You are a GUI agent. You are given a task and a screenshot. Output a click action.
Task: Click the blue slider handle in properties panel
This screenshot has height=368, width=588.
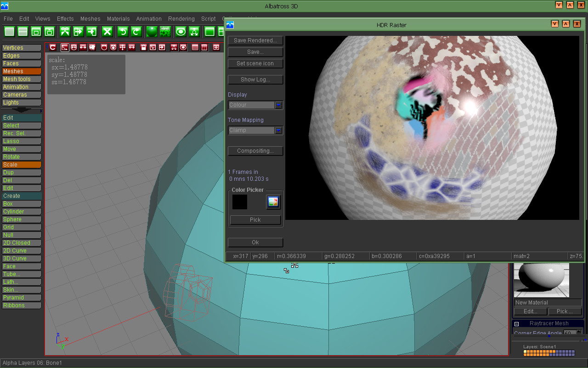pyautogui.click(x=549, y=336)
